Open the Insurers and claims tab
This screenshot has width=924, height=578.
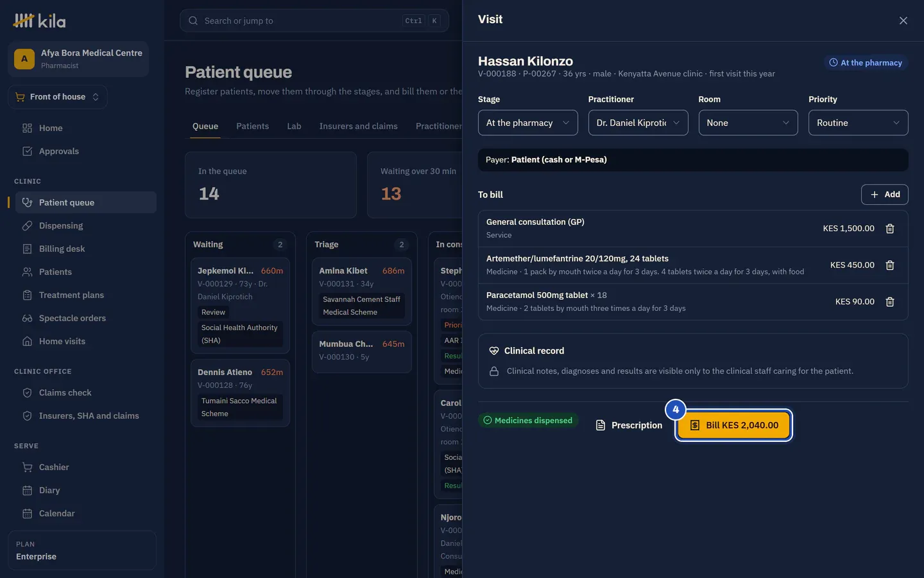click(358, 127)
